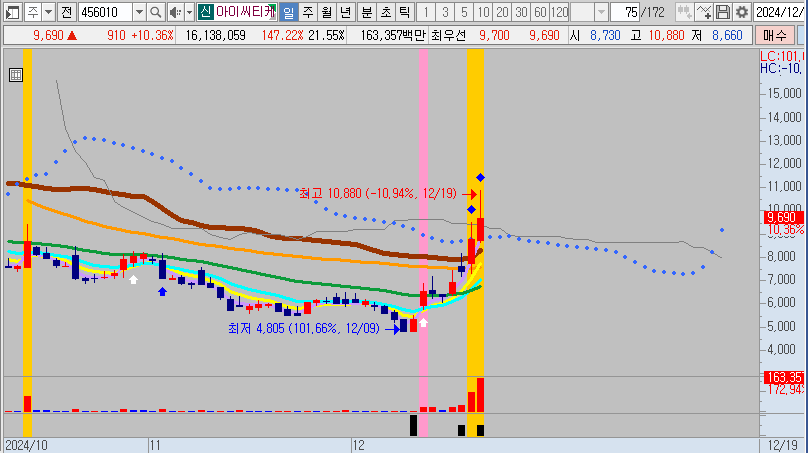
Task: Click the upper blue diamond marker
Action: coord(480,177)
